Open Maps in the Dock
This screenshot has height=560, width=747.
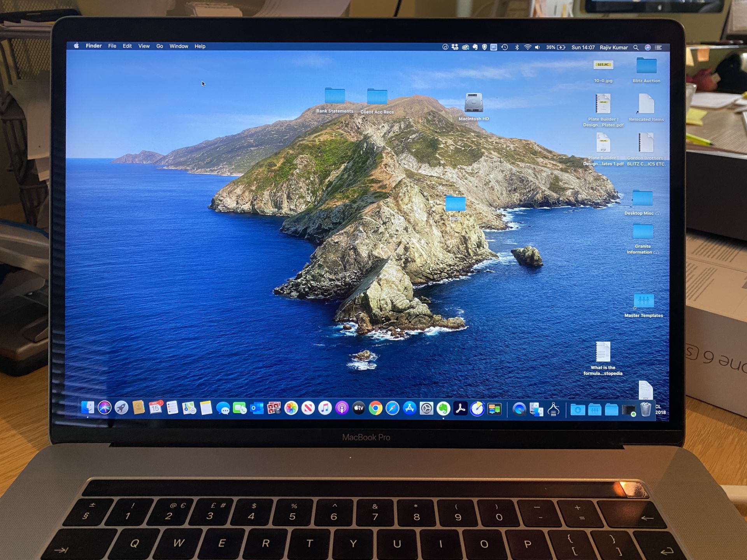click(x=189, y=408)
